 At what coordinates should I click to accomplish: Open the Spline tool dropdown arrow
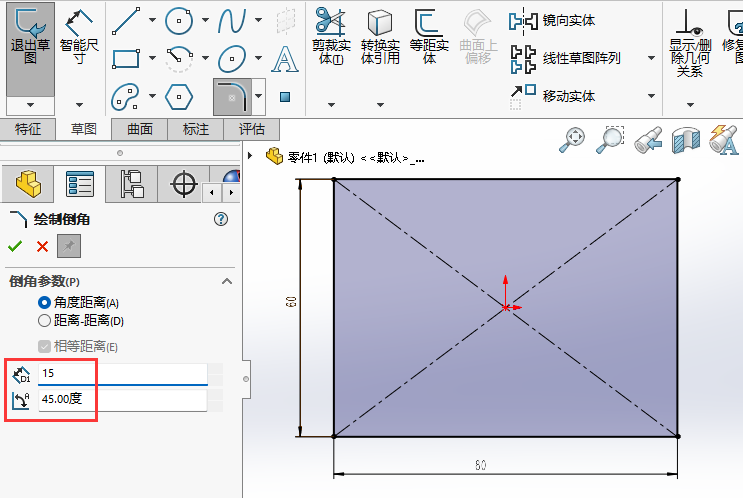click(259, 20)
